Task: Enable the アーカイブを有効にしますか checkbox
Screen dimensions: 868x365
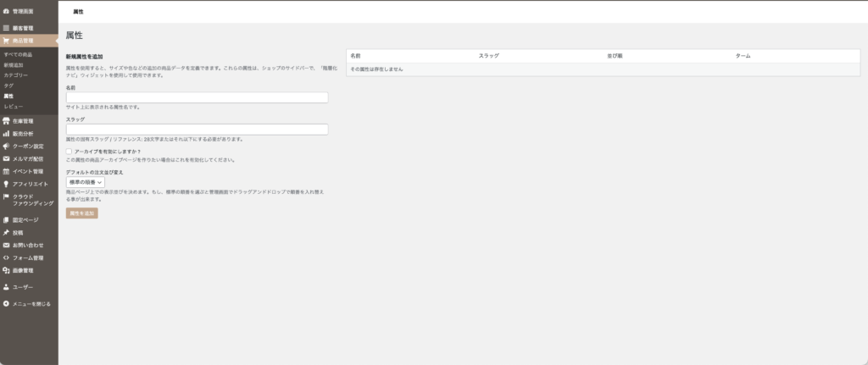Action: coord(69,151)
